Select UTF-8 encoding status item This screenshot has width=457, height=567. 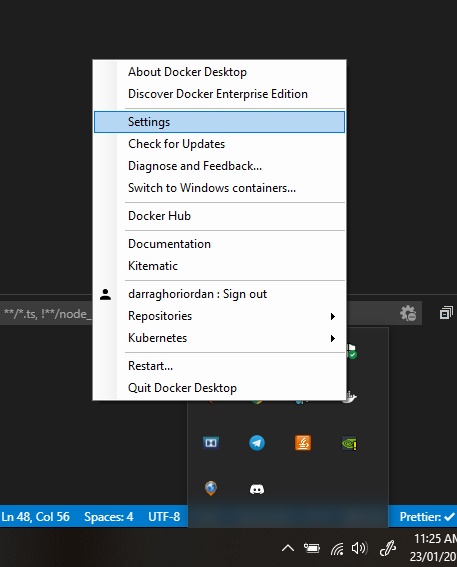[x=164, y=517]
